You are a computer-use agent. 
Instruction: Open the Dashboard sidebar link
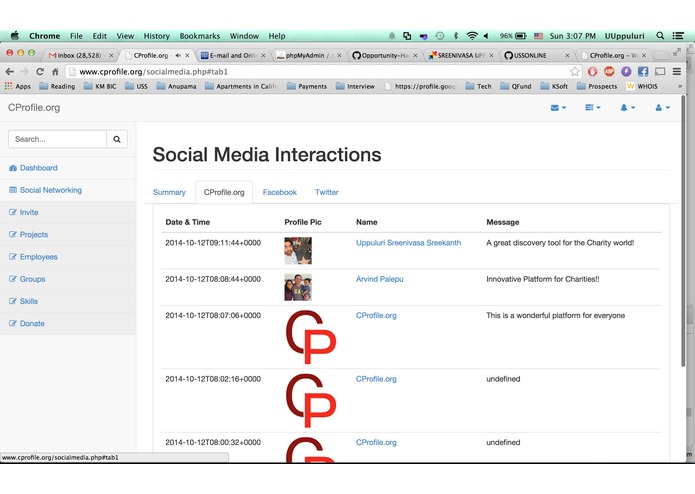(x=39, y=168)
